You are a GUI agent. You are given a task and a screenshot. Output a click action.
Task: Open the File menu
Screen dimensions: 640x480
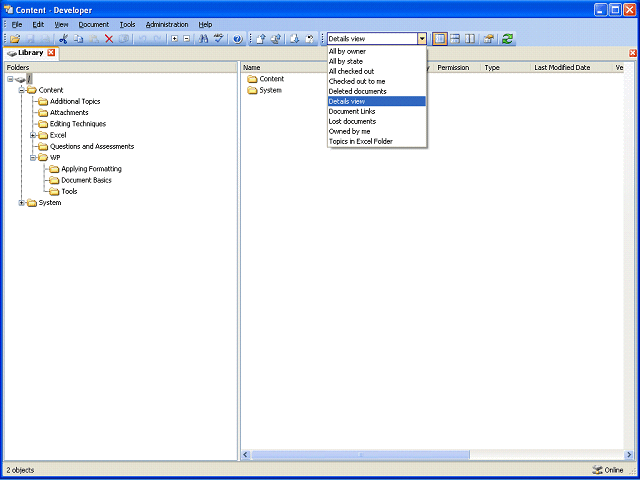click(x=17, y=24)
